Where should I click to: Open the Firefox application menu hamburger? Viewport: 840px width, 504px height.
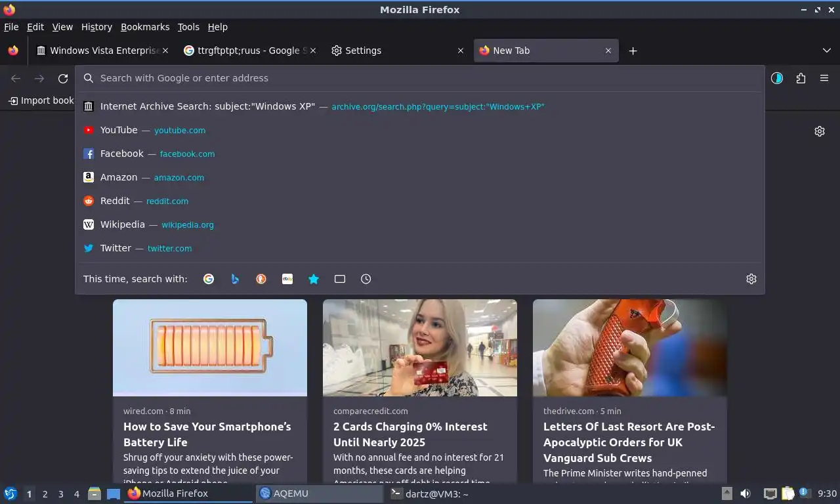pos(824,78)
